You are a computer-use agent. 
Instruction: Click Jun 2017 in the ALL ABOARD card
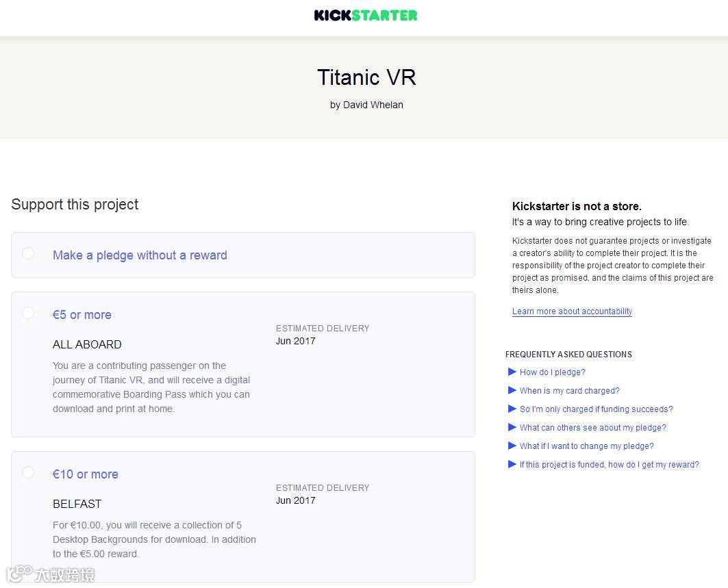tap(295, 341)
